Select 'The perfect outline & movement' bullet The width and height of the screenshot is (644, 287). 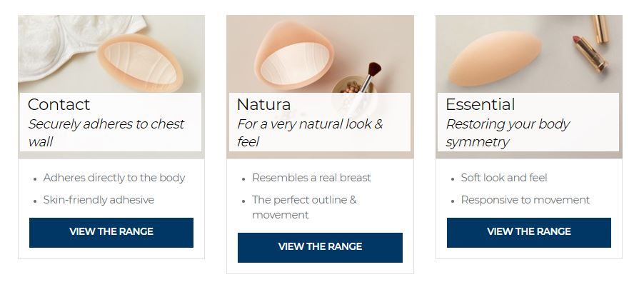[x=303, y=207]
